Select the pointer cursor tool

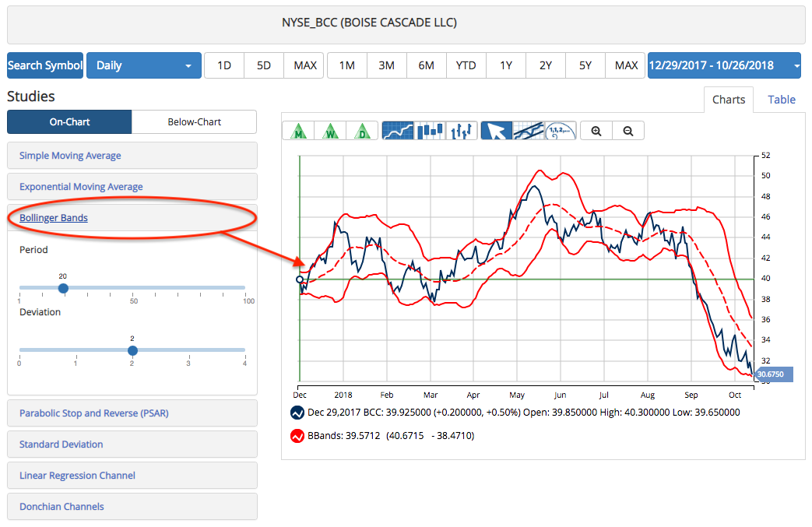(x=497, y=131)
